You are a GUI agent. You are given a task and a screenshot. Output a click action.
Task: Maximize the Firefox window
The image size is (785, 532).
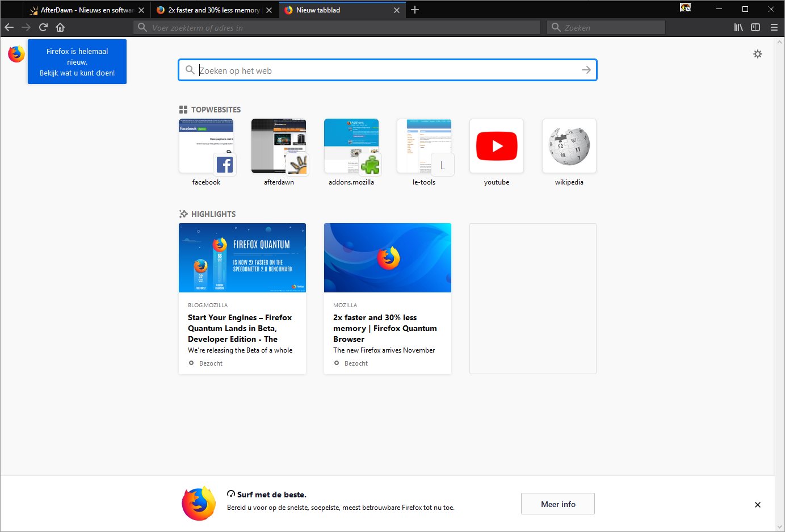[745, 9]
